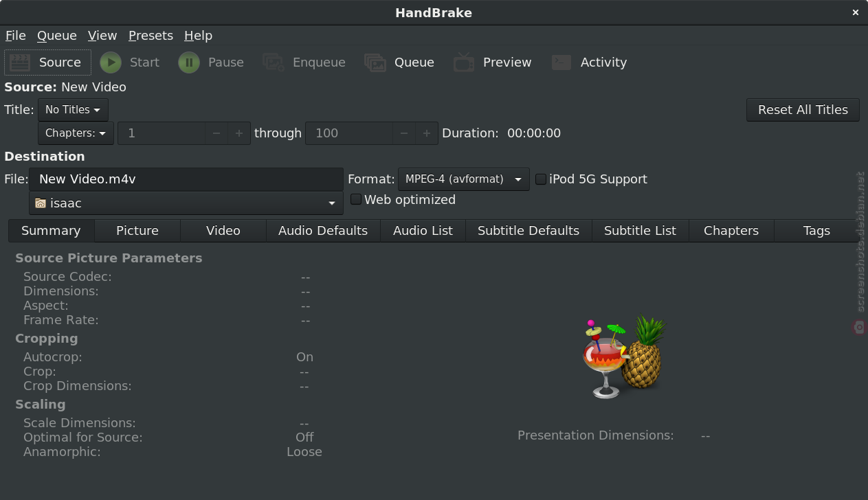Open the Source clapperboard button

pyautogui.click(x=47, y=62)
